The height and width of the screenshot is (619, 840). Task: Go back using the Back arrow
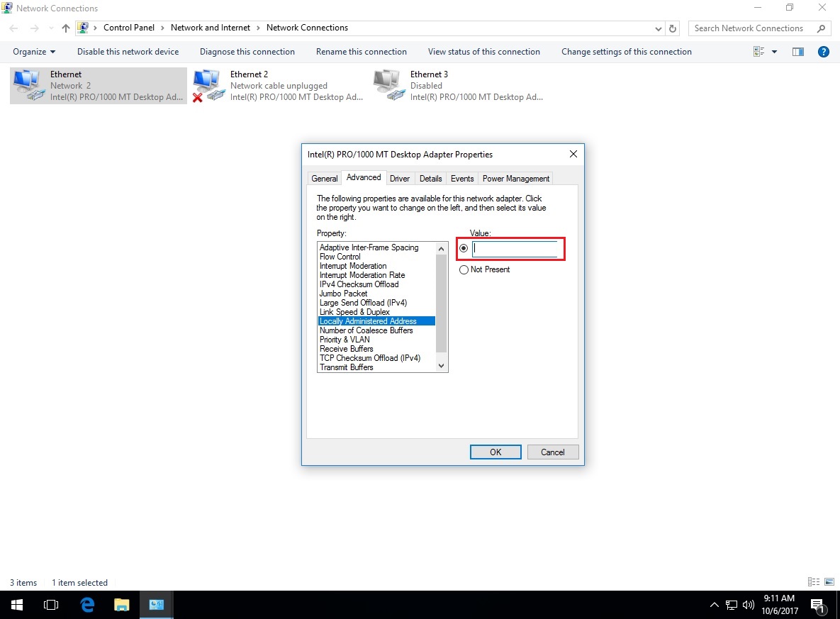pos(14,28)
